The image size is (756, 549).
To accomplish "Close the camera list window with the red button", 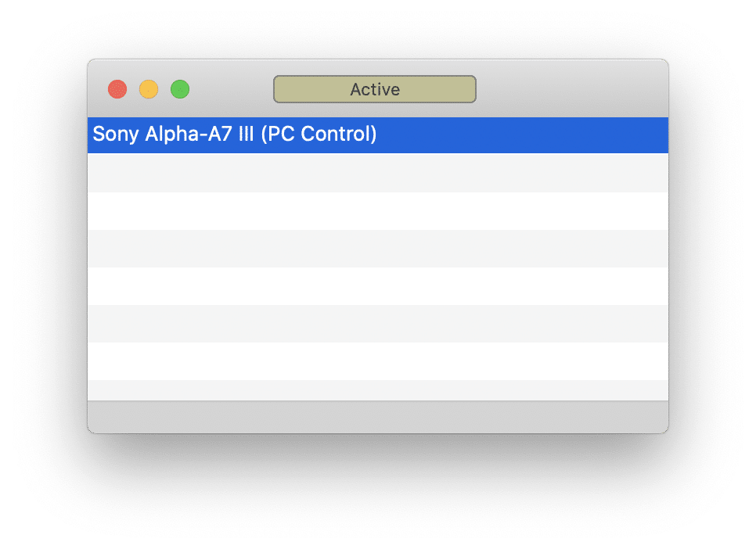I will (x=117, y=89).
